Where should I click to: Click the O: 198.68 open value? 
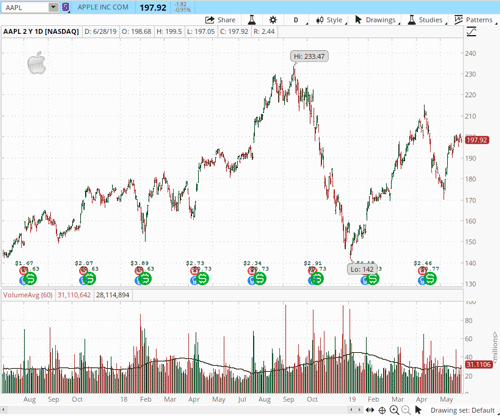point(136,32)
